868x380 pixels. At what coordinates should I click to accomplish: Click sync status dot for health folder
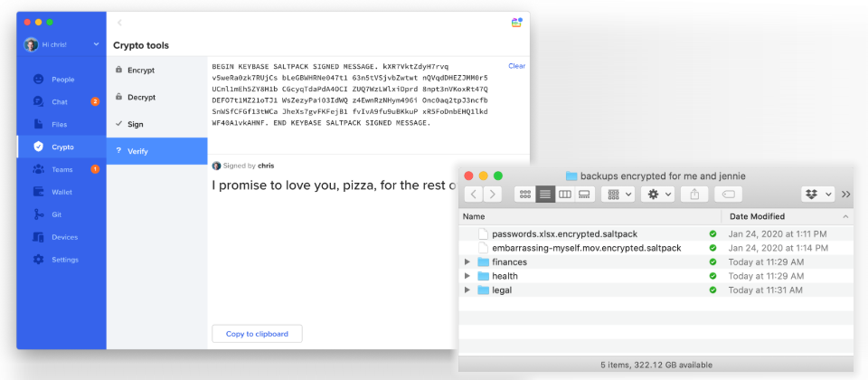point(713,276)
